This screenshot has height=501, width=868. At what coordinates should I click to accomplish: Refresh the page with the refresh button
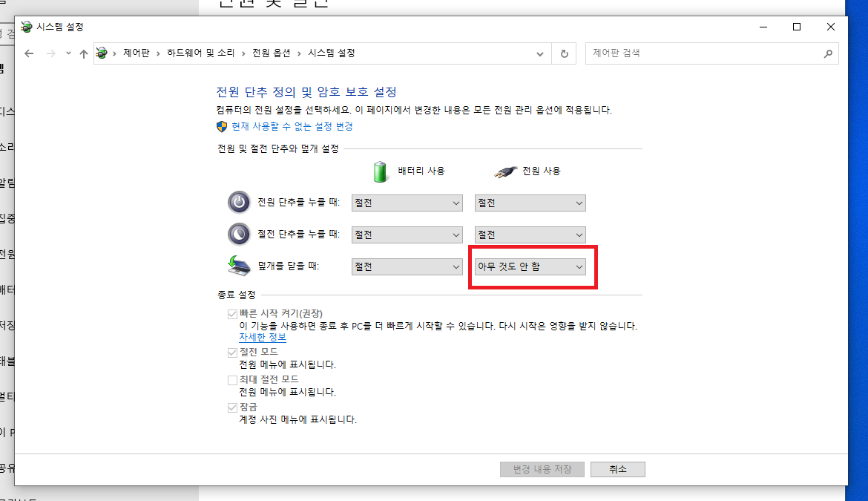pyautogui.click(x=564, y=53)
